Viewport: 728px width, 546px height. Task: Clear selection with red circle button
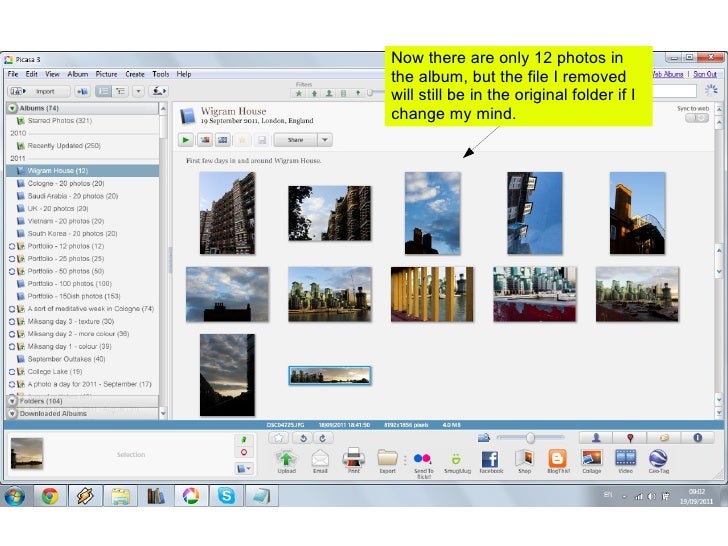click(244, 452)
